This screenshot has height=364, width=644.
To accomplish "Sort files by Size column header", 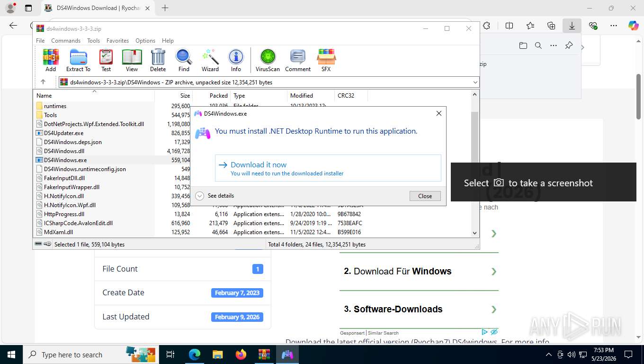I will pyautogui.click(x=173, y=96).
